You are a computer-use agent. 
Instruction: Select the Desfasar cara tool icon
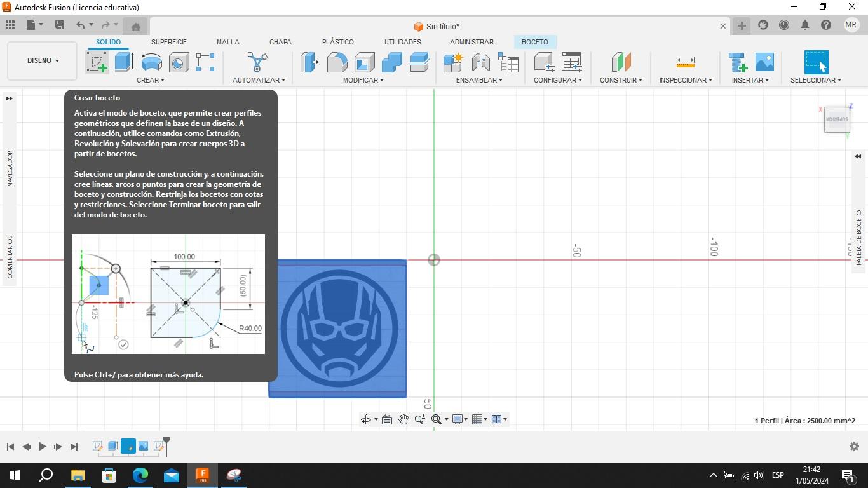[x=419, y=62]
